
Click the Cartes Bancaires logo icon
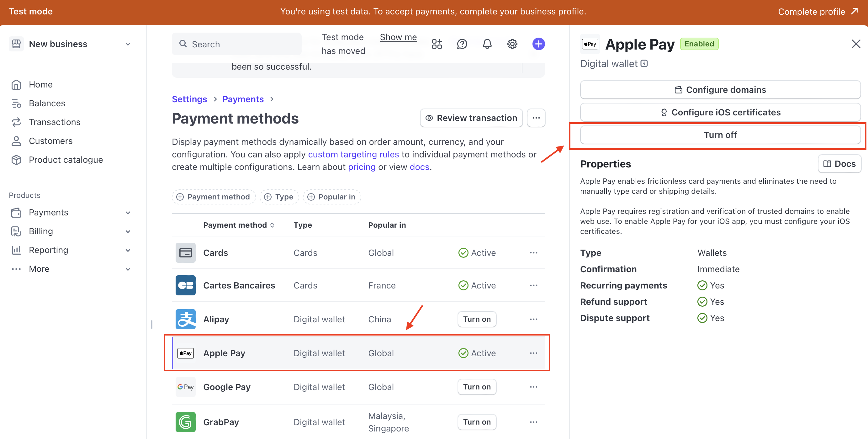tap(185, 285)
